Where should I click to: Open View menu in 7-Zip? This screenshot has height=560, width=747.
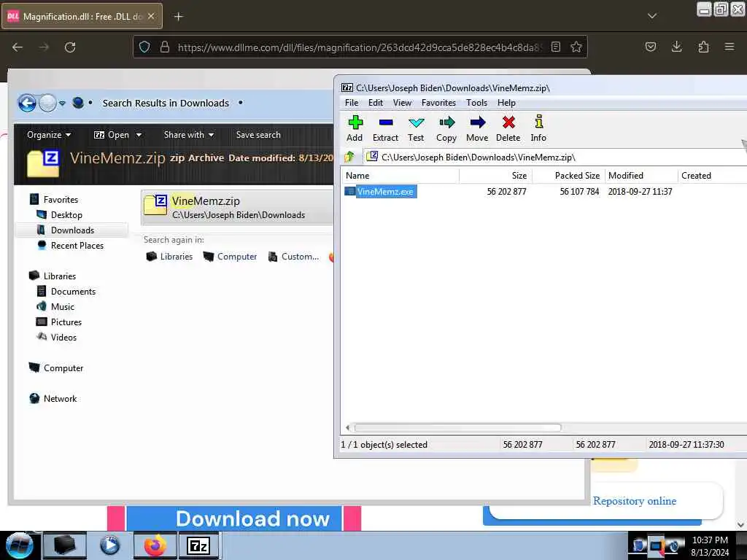(402, 102)
